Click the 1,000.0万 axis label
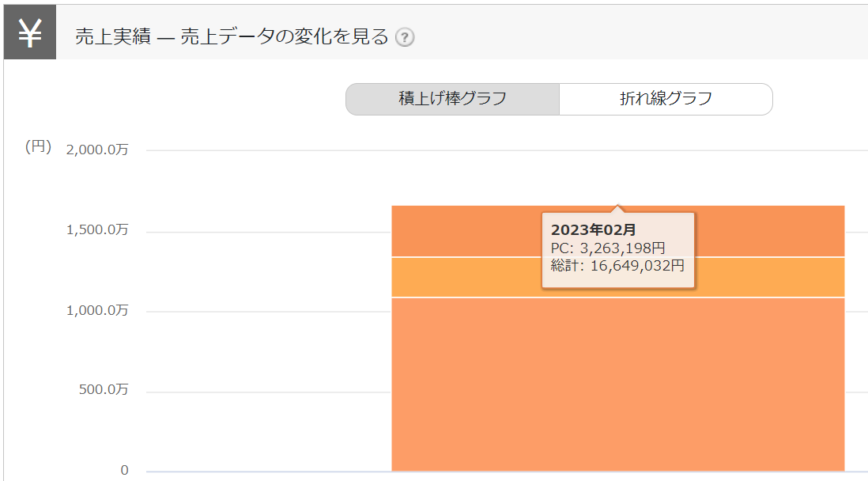 [x=98, y=310]
